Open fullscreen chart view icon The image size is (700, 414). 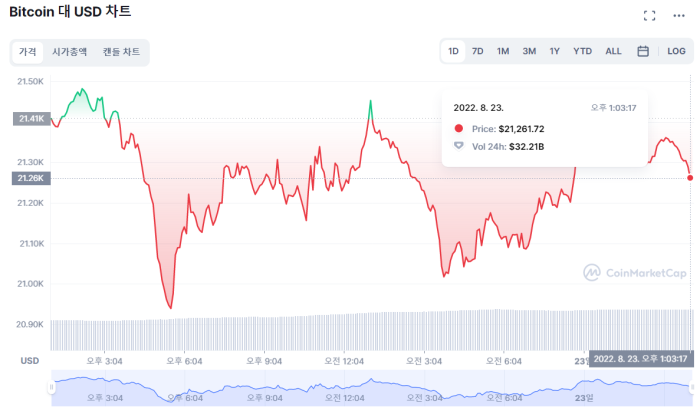coord(650,16)
